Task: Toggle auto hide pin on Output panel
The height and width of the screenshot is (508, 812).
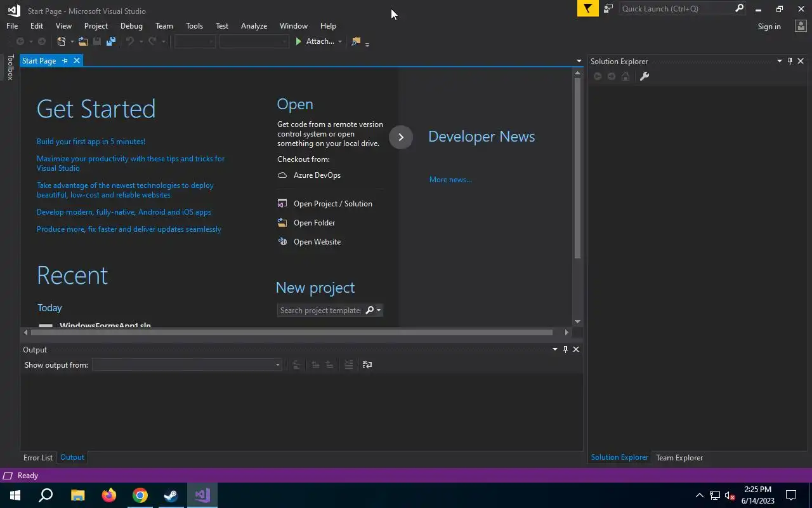Action: (565, 349)
